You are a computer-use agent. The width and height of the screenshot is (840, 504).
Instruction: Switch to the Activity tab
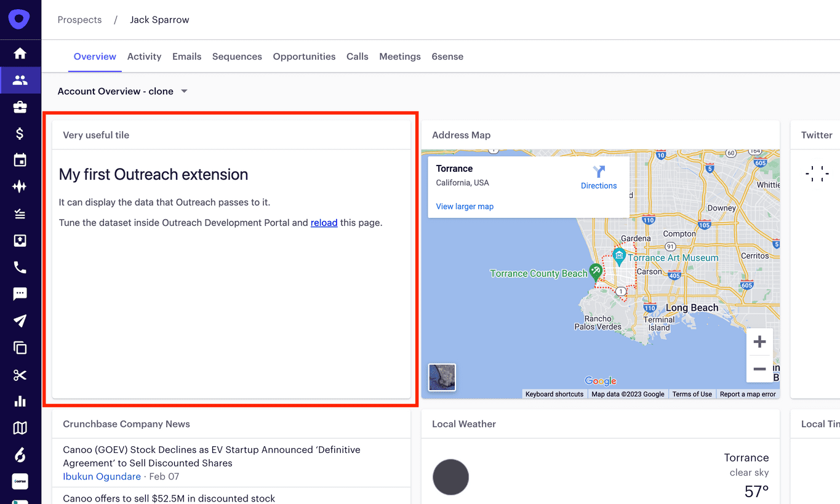(144, 57)
